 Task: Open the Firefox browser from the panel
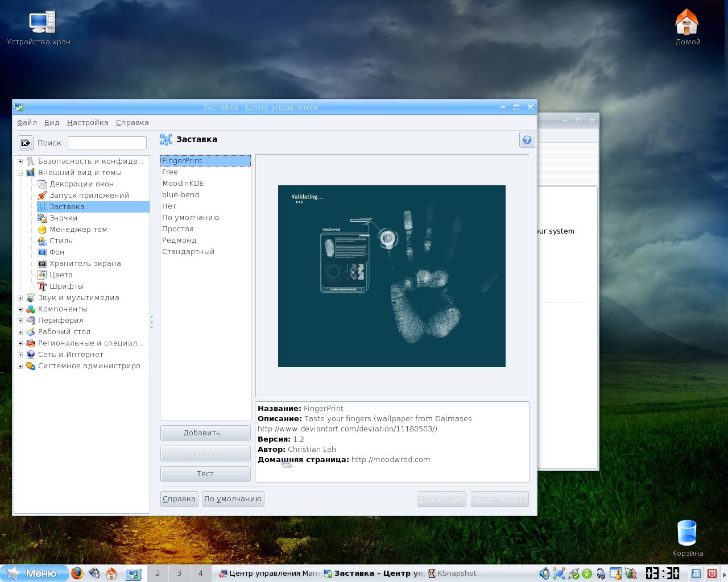pos(77,573)
